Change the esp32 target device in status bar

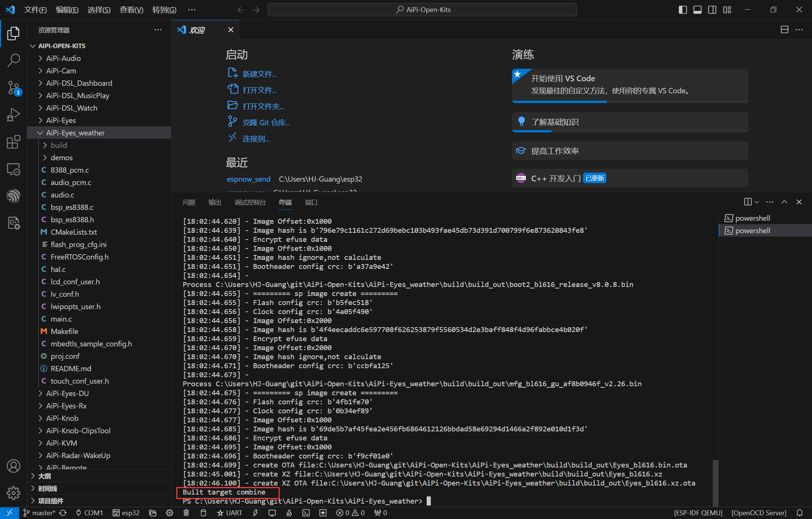(x=126, y=513)
